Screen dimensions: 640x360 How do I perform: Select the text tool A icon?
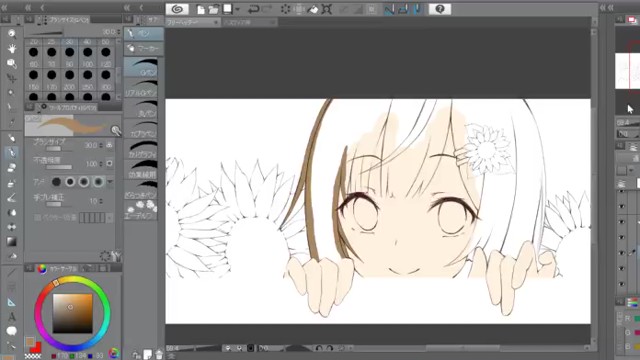11,317
